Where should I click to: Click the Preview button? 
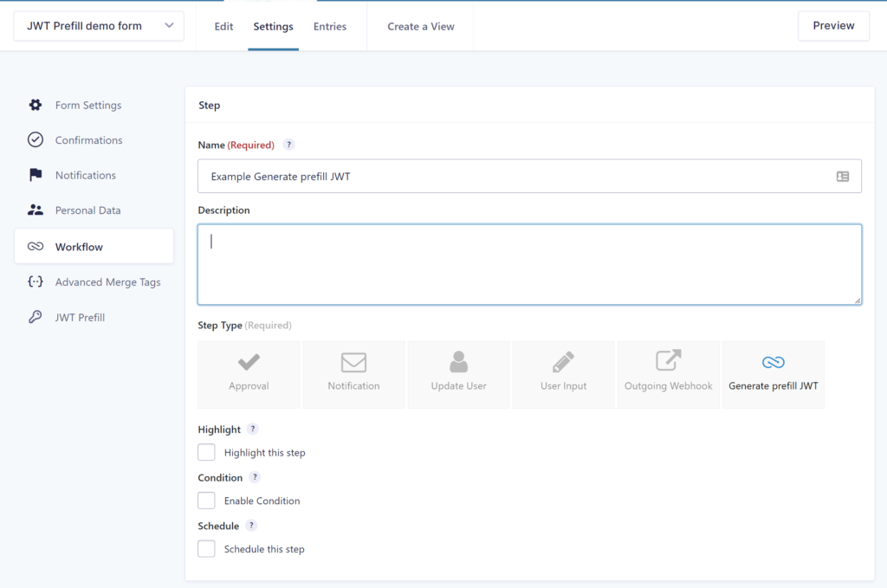tap(833, 25)
